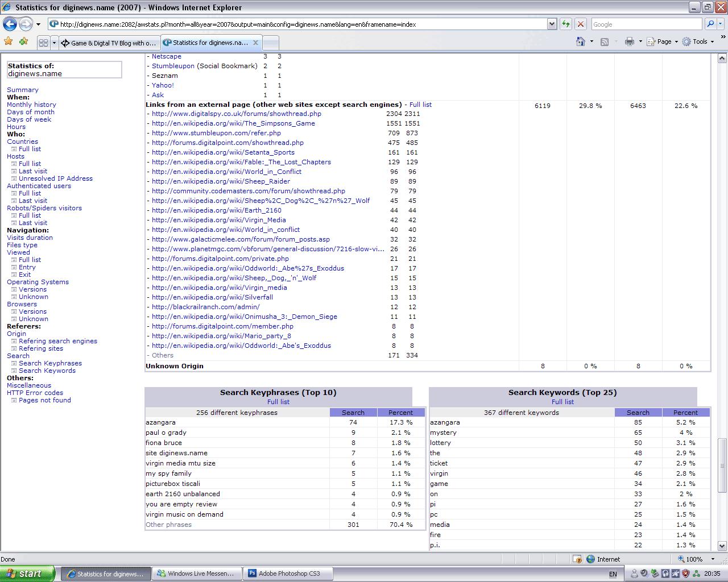Close the Statistics for diginews.name tab
Viewport: 728px width, 582px height.
(x=255, y=43)
